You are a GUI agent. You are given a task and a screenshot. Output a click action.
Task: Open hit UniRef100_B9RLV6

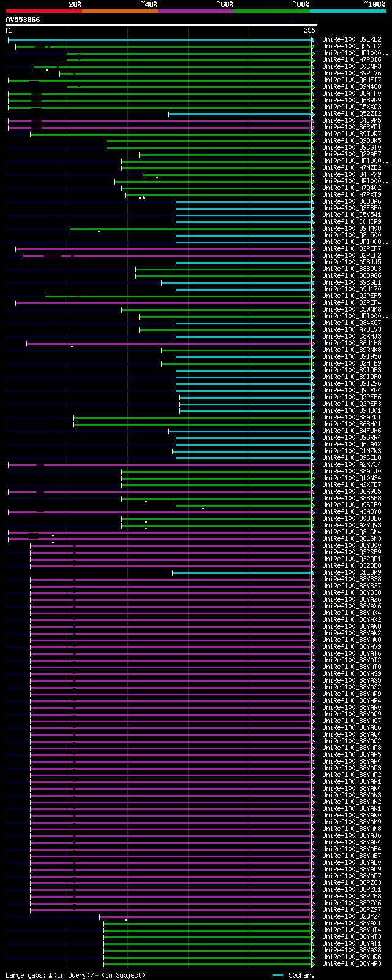tap(352, 73)
